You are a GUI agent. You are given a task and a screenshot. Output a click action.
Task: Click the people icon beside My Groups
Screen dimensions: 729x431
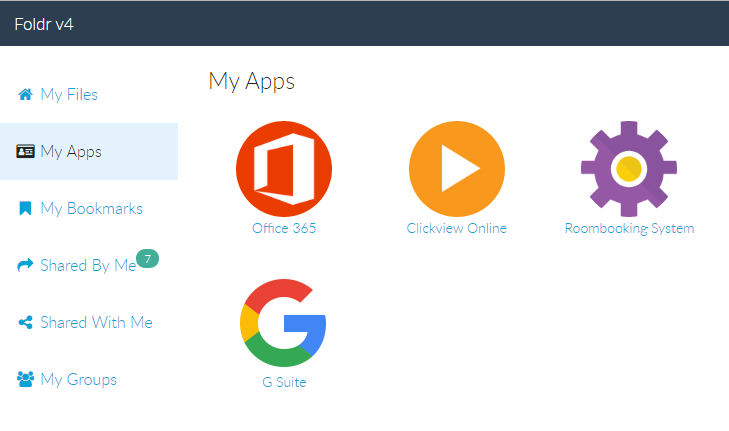click(x=25, y=379)
